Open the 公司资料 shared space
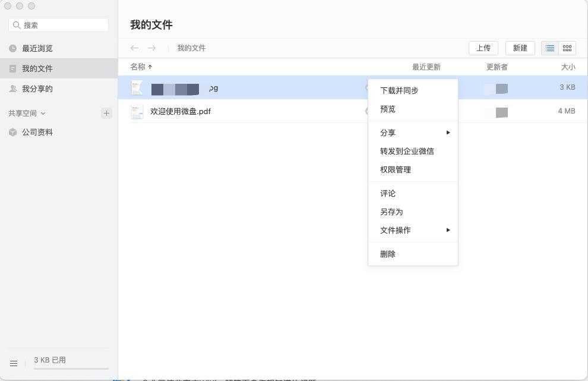 pyautogui.click(x=37, y=132)
